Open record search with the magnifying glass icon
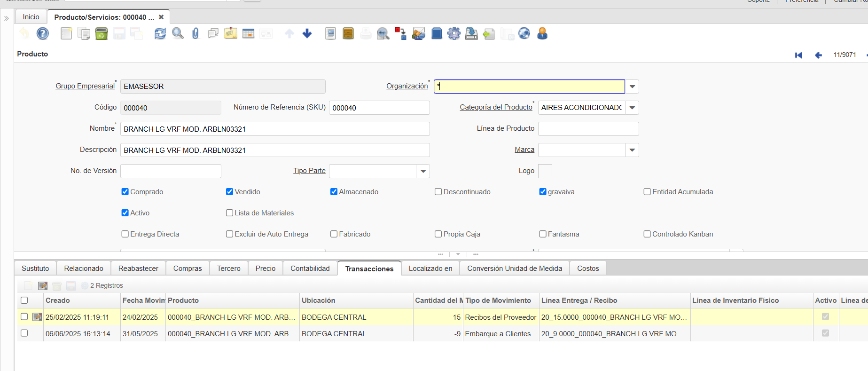 coord(178,33)
